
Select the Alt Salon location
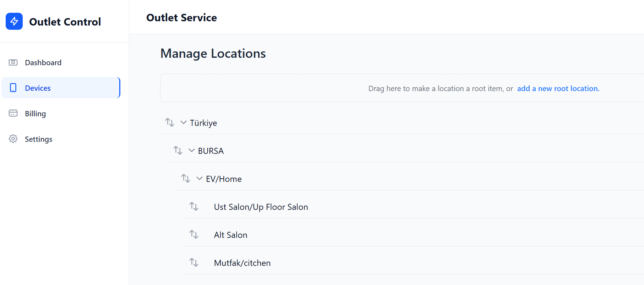[230, 235]
